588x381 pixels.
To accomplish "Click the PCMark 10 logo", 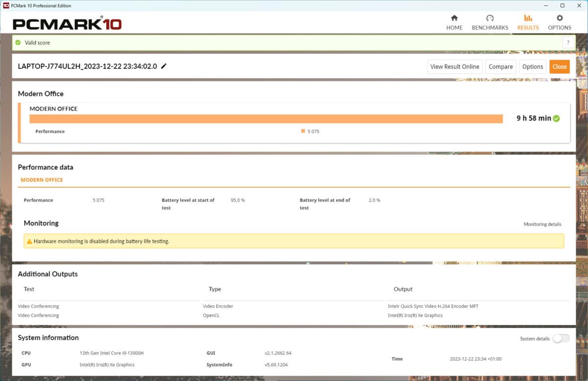I will click(67, 24).
